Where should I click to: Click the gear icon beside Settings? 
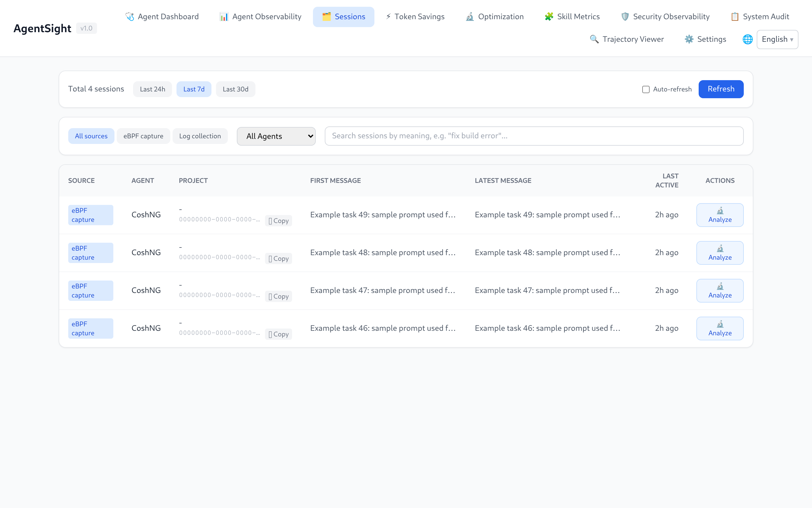[x=689, y=39]
